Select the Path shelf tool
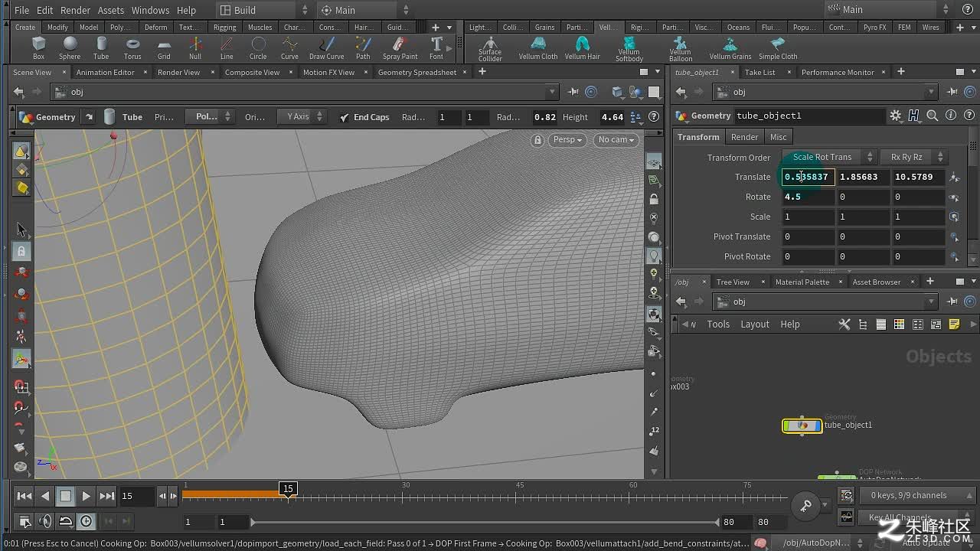Image resolution: width=980 pixels, height=551 pixels. click(x=363, y=48)
